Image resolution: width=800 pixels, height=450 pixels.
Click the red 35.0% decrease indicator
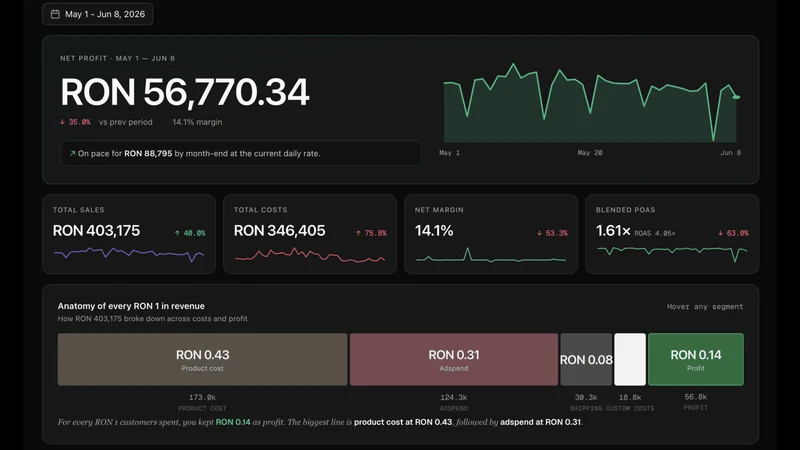[x=75, y=122]
